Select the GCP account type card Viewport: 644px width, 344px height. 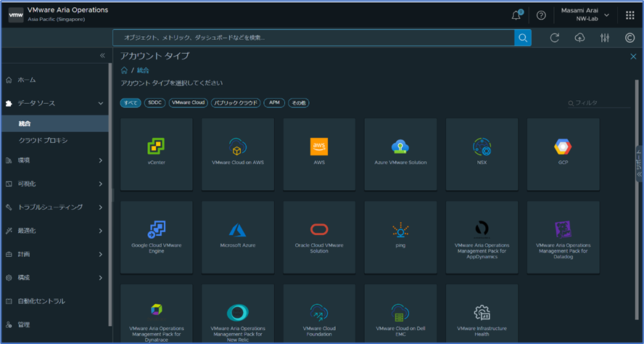pos(563,155)
